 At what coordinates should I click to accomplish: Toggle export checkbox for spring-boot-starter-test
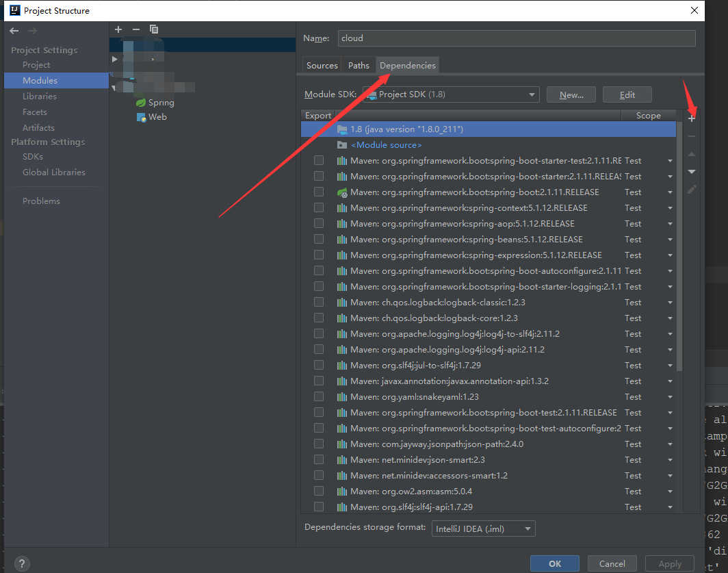(x=319, y=160)
